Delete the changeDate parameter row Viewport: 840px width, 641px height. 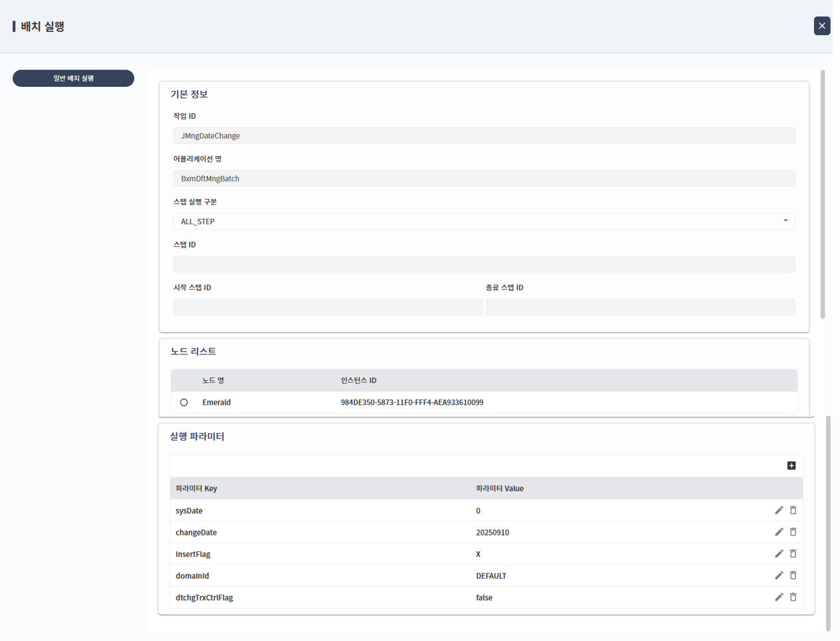793,532
